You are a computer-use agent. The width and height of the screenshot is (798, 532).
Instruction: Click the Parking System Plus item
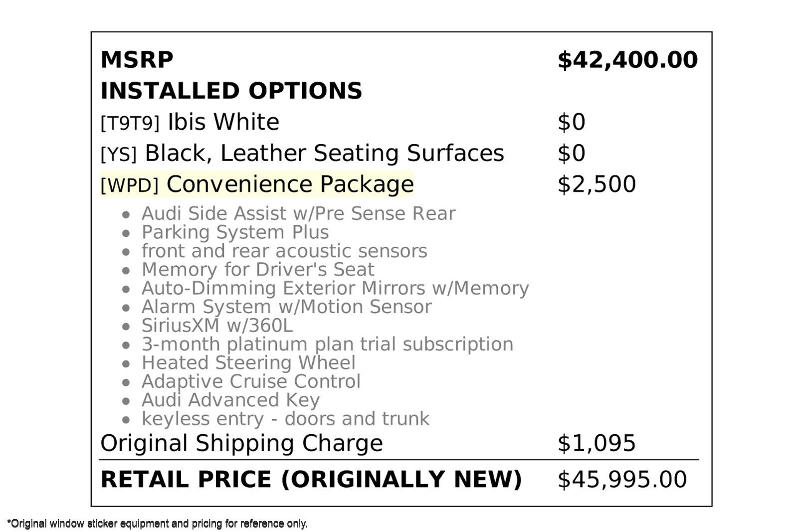(x=235, y=232)
